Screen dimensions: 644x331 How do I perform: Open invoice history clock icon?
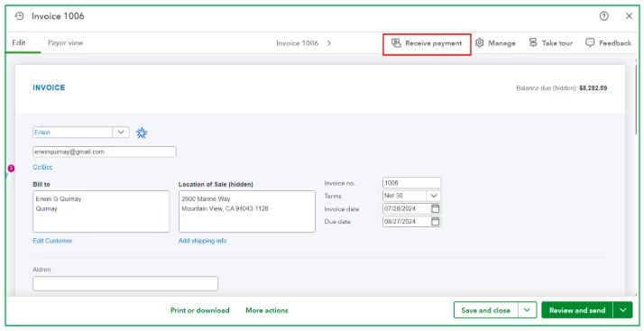pos(19,16)
